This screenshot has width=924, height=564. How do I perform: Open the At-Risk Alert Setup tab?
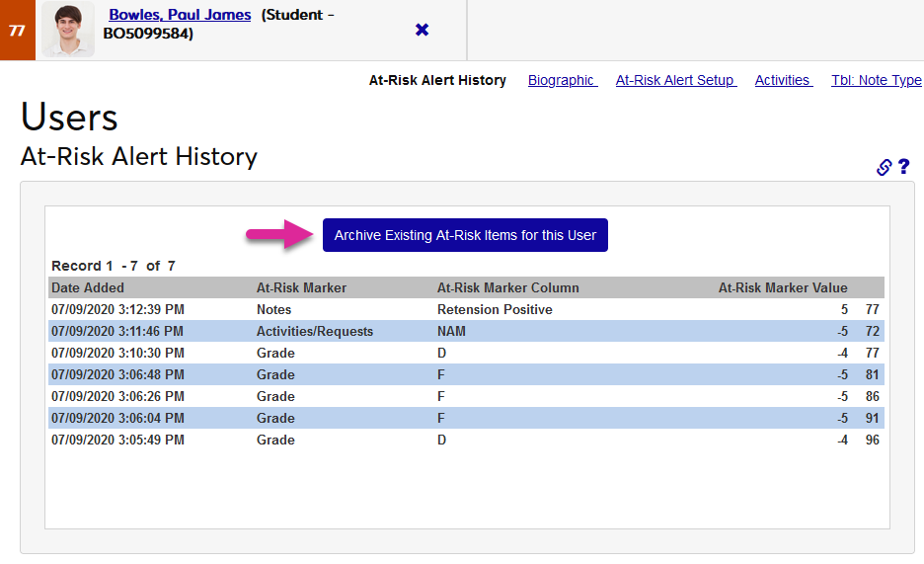[x=675, y=80]
